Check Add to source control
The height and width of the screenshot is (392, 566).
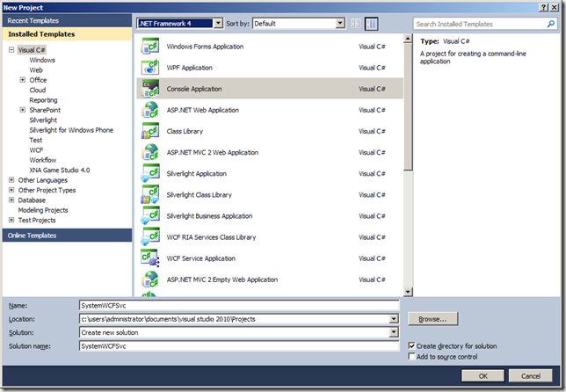tap(411, 356)
